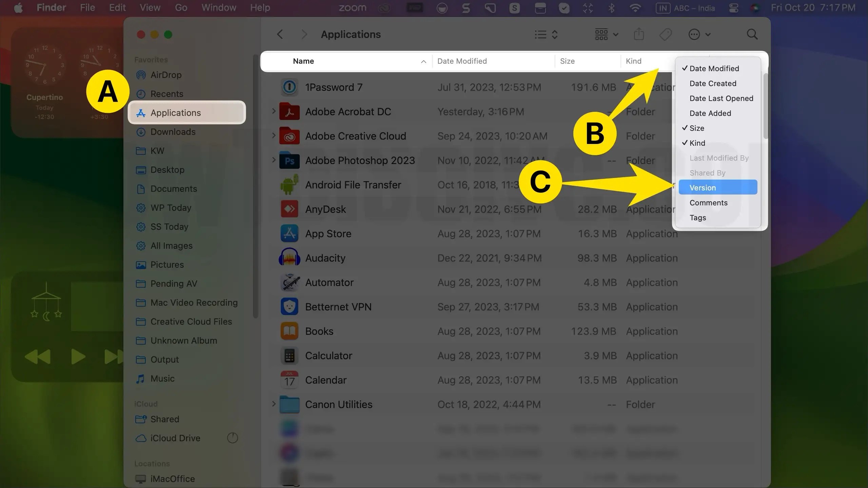Select Downloads in the sidebar

pyautogui.click(x=172, y=132)
